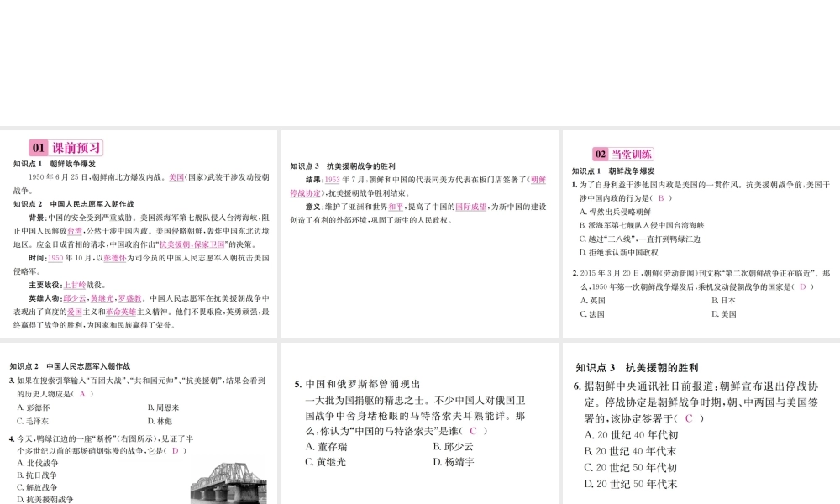
Task: Open the slide thumbnail titled 知识点3 抗美援朝的胜利
Action: pos(701,423)
